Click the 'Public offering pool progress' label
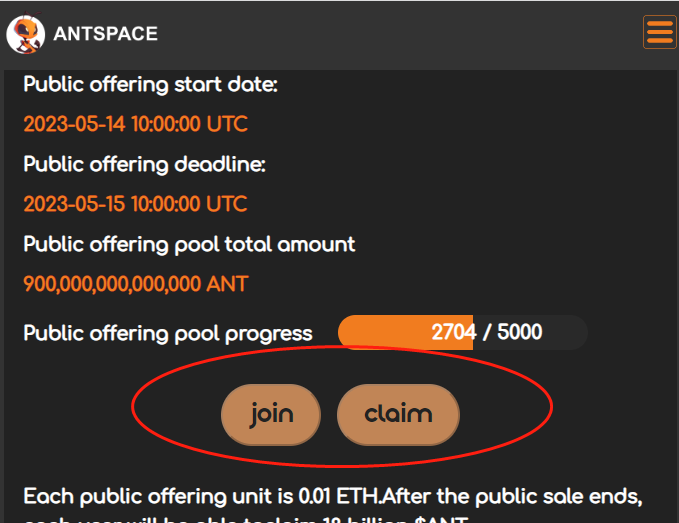The height and width of the screenshot is (523, 679). pos(168,334)
